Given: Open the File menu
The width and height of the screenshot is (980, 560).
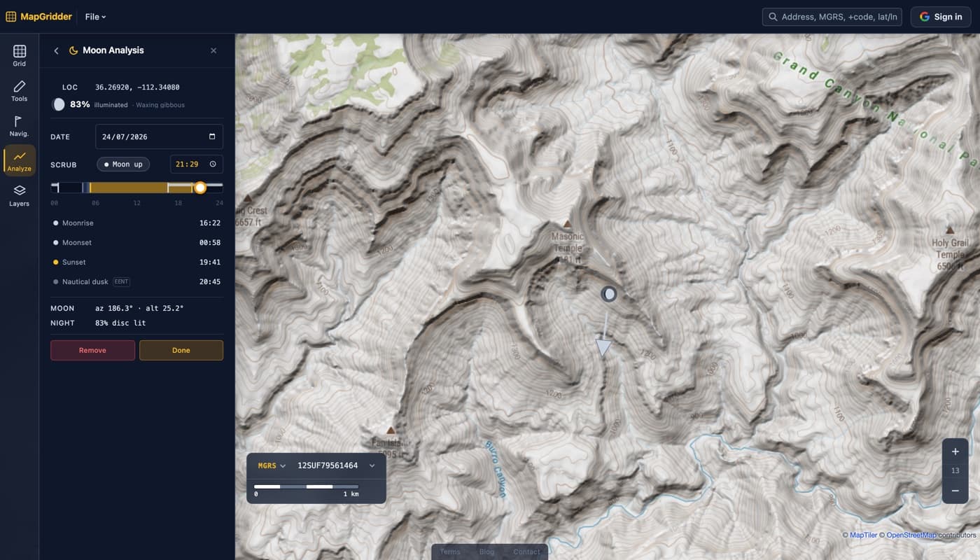Looking at the screenshot, I should 95,17.
